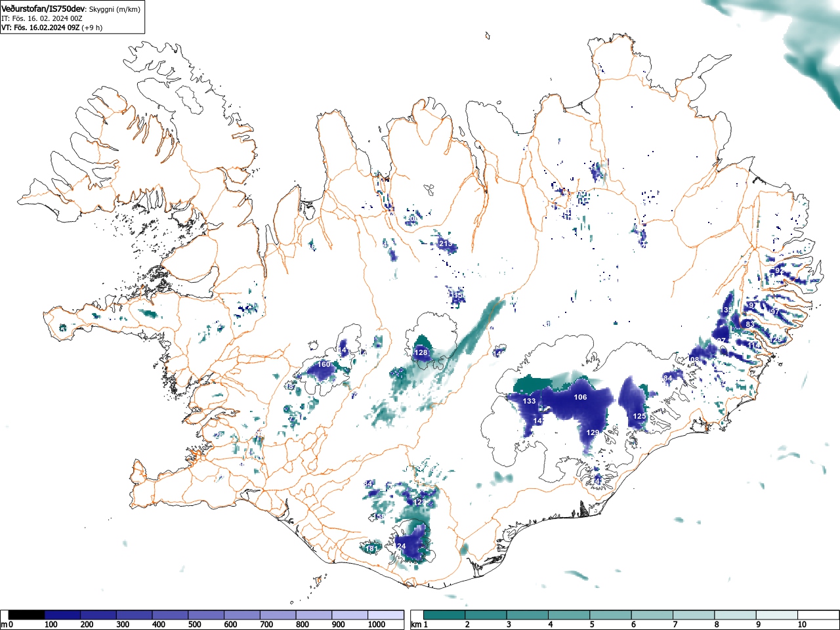Click the 700–800 m legend swatch
The height and width of the screenshot is (630, 840).
pos(278,615)
